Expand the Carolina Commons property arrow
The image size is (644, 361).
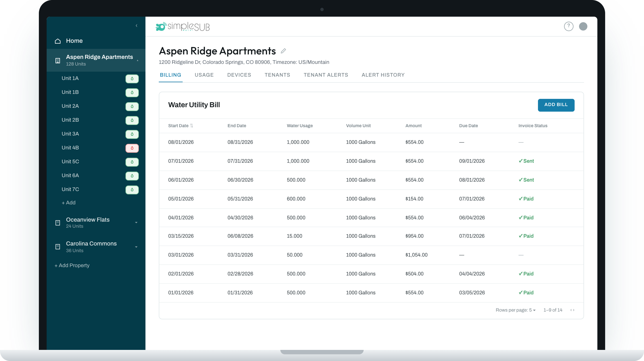point(136,247)
